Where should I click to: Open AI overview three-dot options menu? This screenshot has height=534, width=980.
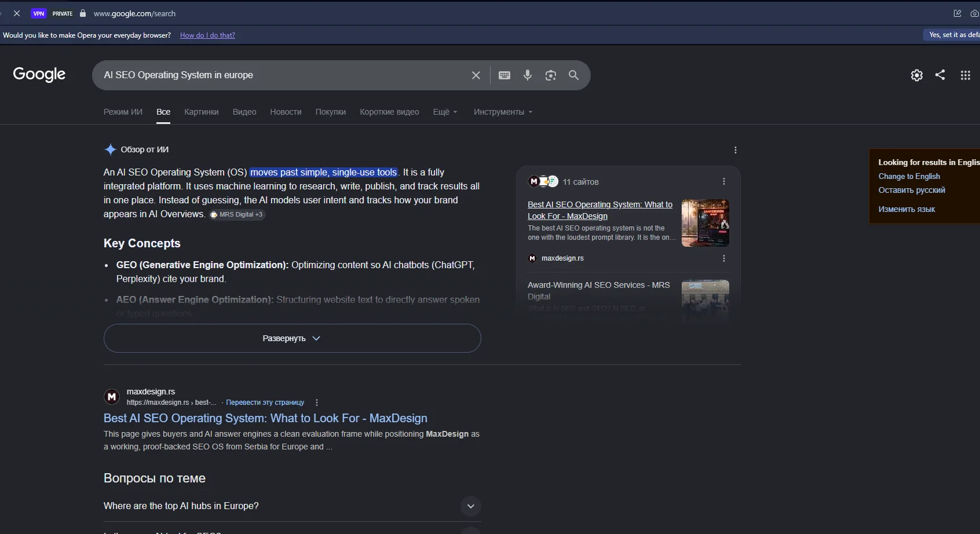tap(736, 150)
